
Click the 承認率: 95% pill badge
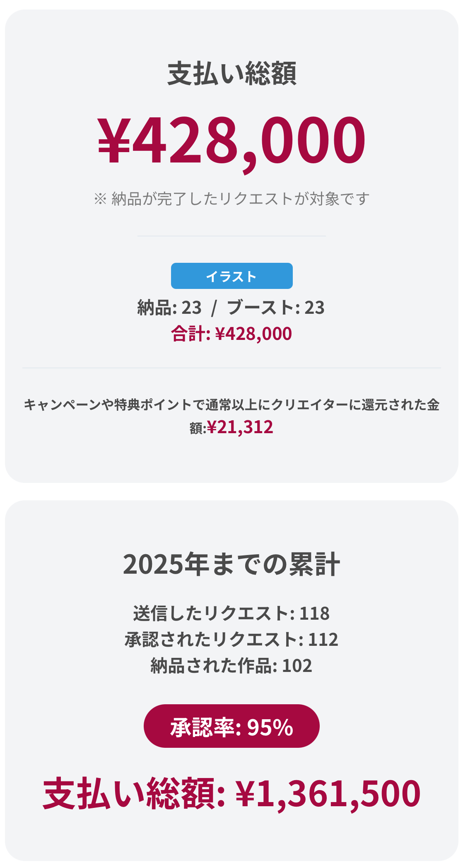231,726
